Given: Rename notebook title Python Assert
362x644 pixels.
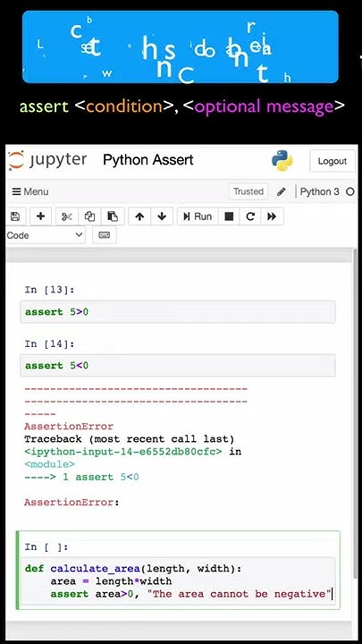Looking at the screenshot, I should tap(148, 160).
